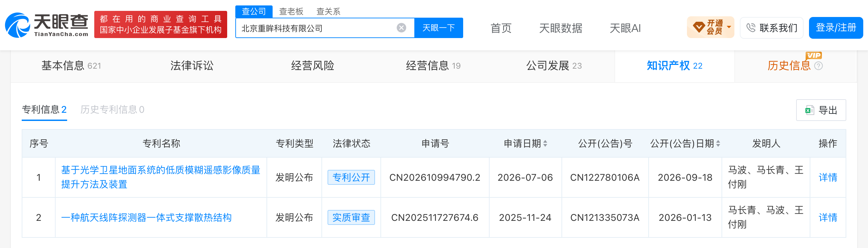868x248 pixels.
Task: Select the 专利信息 sub-tab
Action: [x=44, y=109]
